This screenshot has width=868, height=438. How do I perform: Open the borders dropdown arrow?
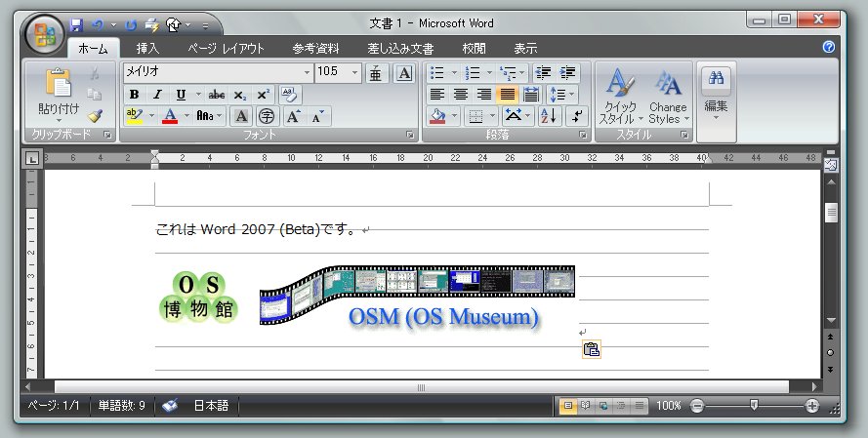pos(492,116)
